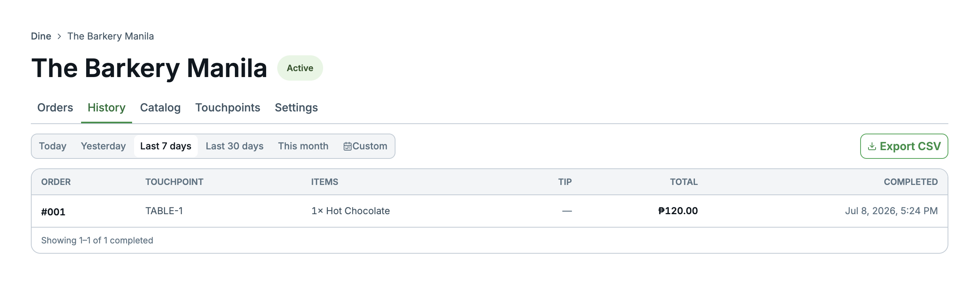
Task: Open the Orders tab
Action: pos(55,107)
